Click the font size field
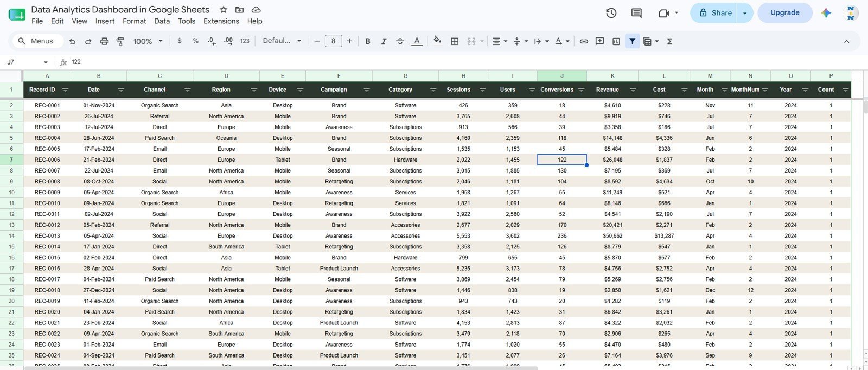868x370 pixels. point(333,41)
